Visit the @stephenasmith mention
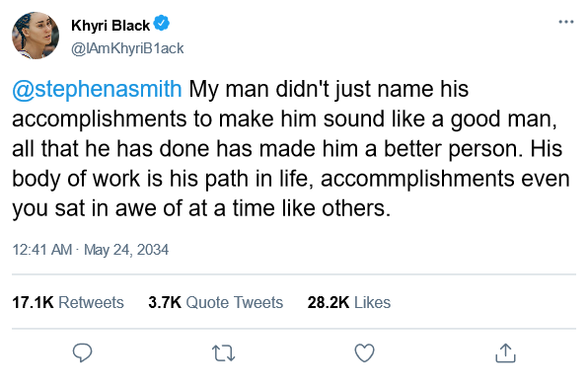Image resolution: width=588 pixels, height=389 pixels. pos(97,89)
